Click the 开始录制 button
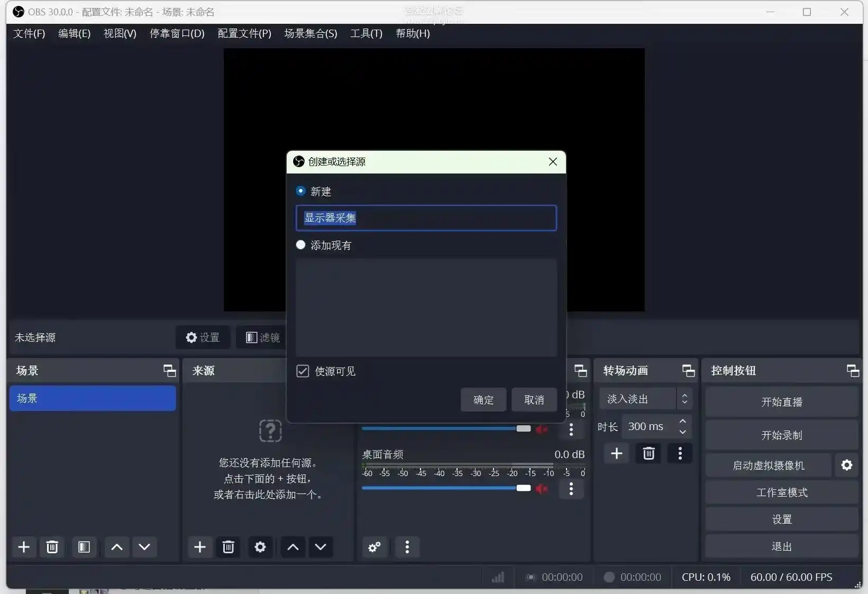Image resolution: width=868 pixels, height=594 pixels. [x=781, y=435]
